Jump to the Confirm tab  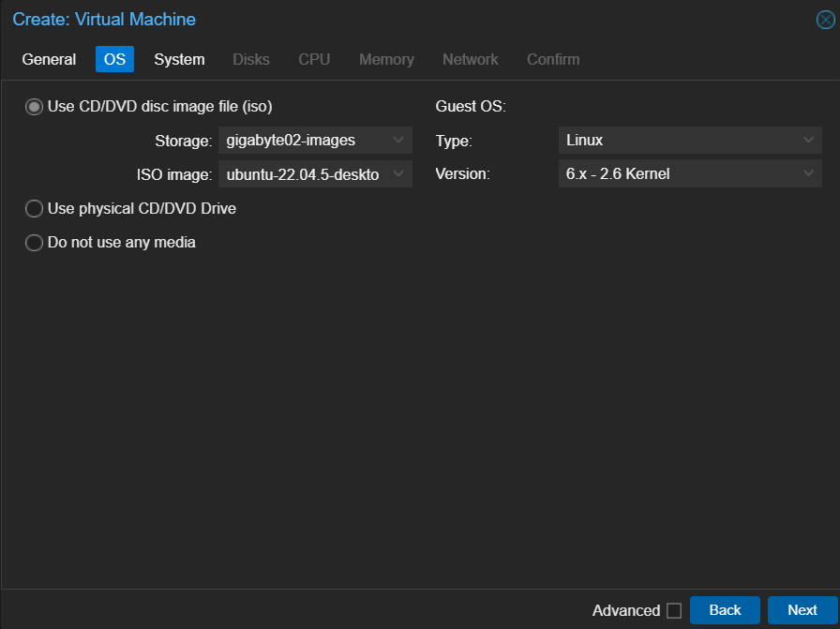(x=553, y=59)
